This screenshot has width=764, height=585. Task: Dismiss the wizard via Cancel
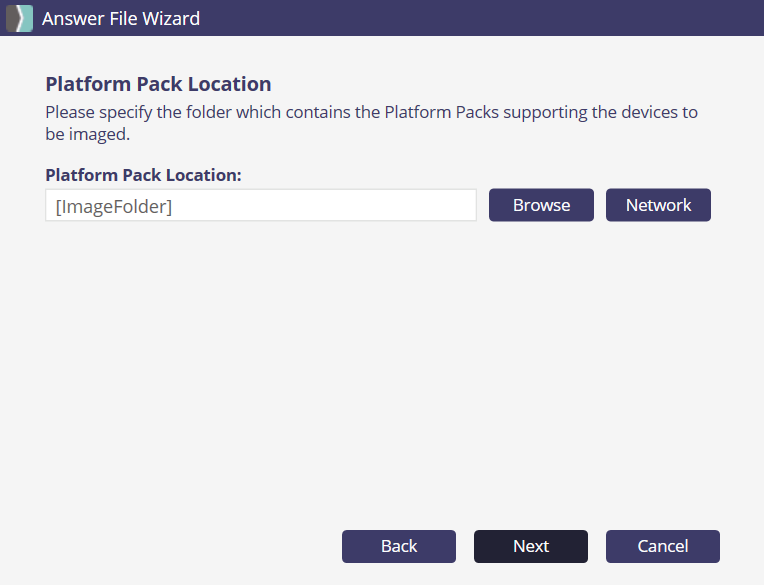pos(662,546)
